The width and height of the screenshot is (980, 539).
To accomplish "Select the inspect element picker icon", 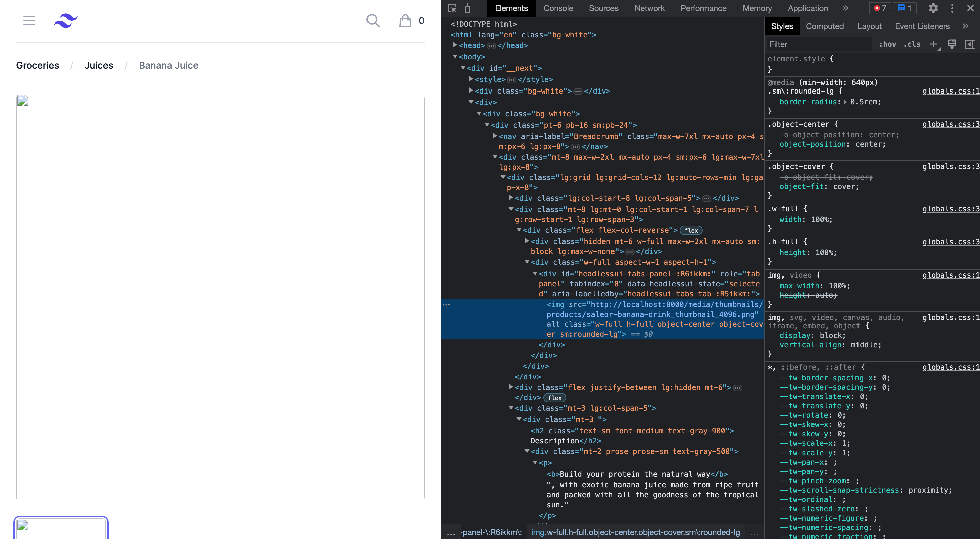I will [452, 8].
